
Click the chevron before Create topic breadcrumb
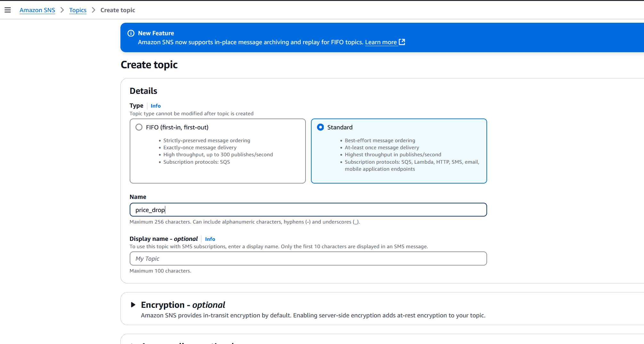coord(94,10)
